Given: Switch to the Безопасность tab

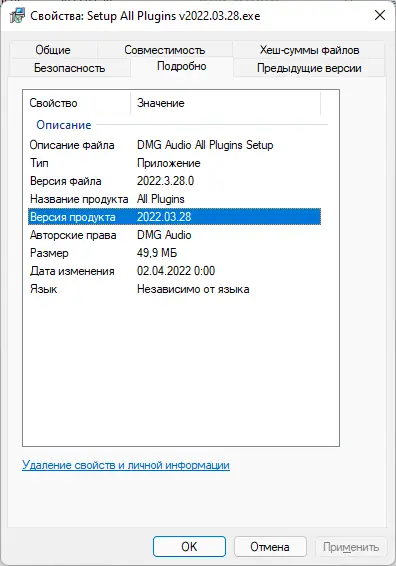Looking at the screenshot, I should 69,68.
